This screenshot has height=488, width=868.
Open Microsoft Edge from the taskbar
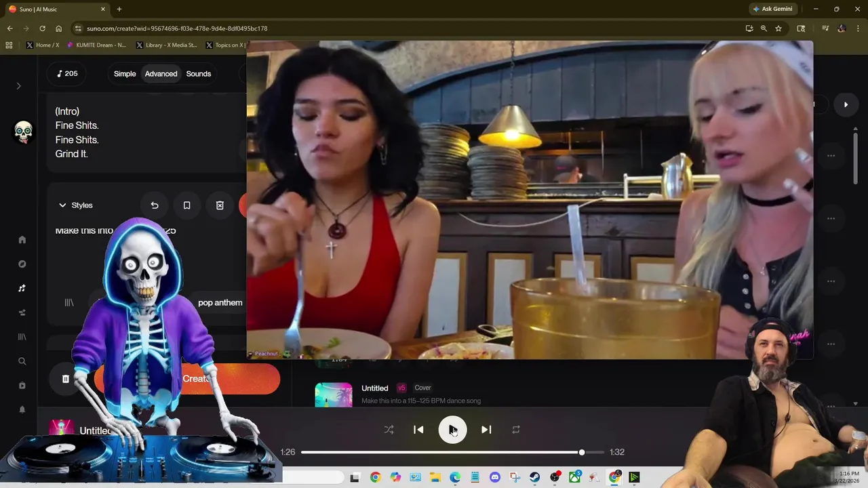point(455,477)
